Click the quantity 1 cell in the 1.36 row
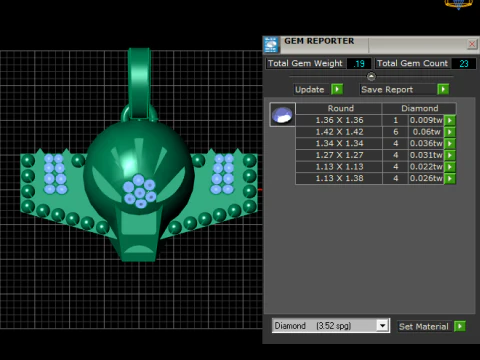Image resolution: width=480 pixels, height=360 pixels. [396, 120]
